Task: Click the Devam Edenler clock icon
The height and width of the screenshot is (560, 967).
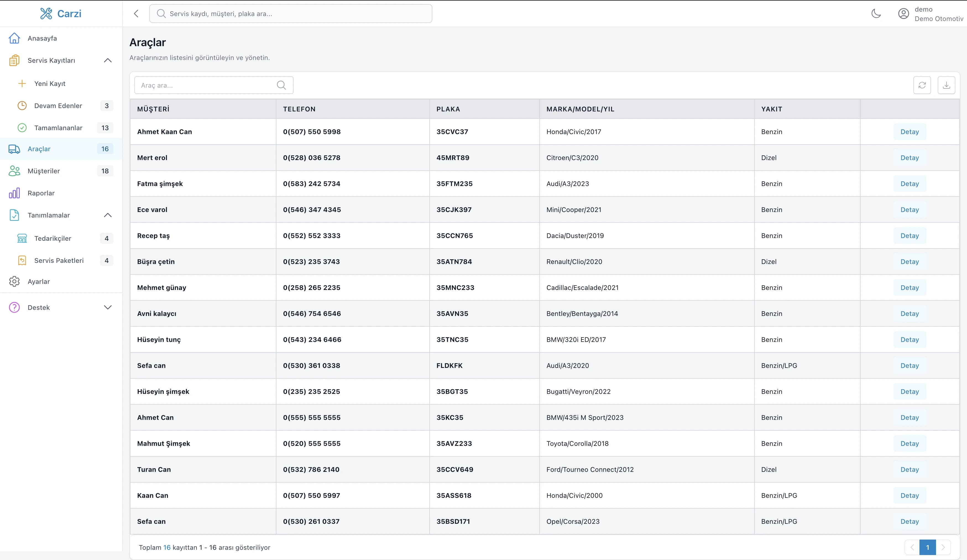Action: click(x=22, y=106)
